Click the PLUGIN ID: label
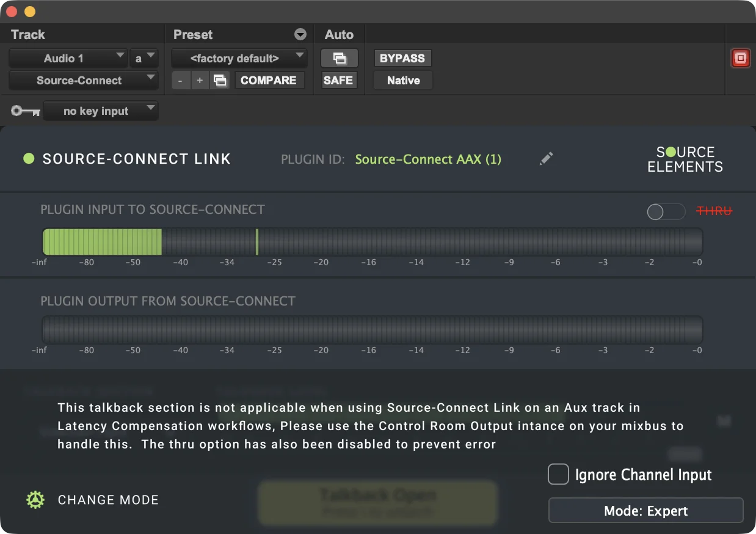The image size is (756, 534). (x=313, y=159)
